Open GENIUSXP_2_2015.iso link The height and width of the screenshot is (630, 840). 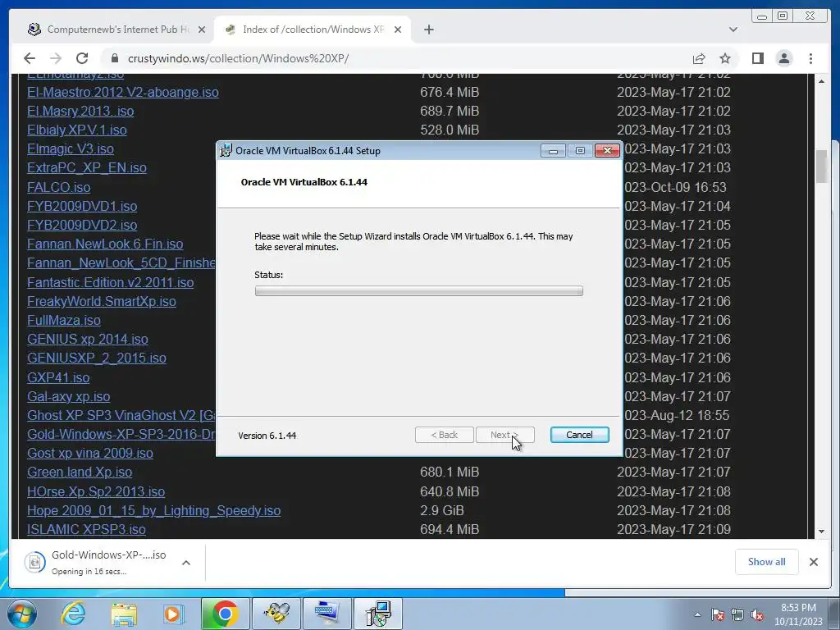pos(97,358)
